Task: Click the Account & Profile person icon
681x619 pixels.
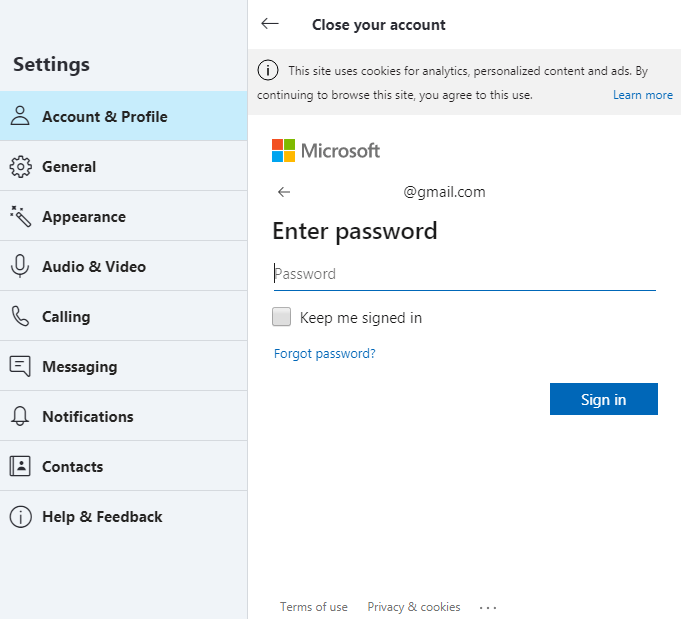Action: point(20,116)
